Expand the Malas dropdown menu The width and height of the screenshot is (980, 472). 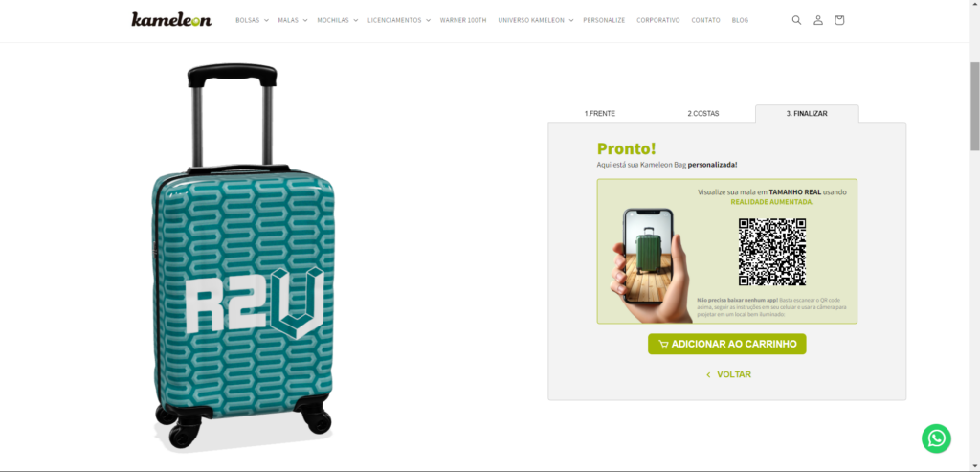point(293,20)
